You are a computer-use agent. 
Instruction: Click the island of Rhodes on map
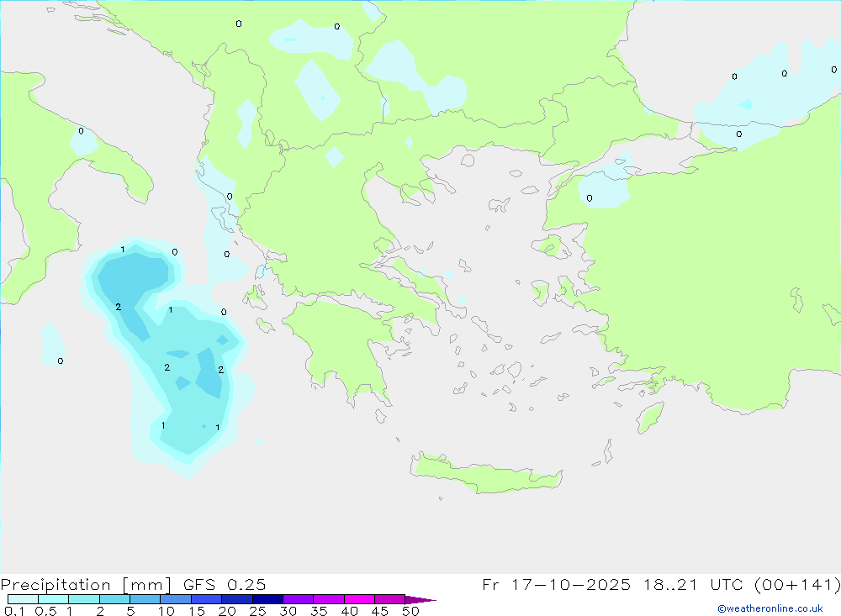pyautogui.click(x=650, y=418)
